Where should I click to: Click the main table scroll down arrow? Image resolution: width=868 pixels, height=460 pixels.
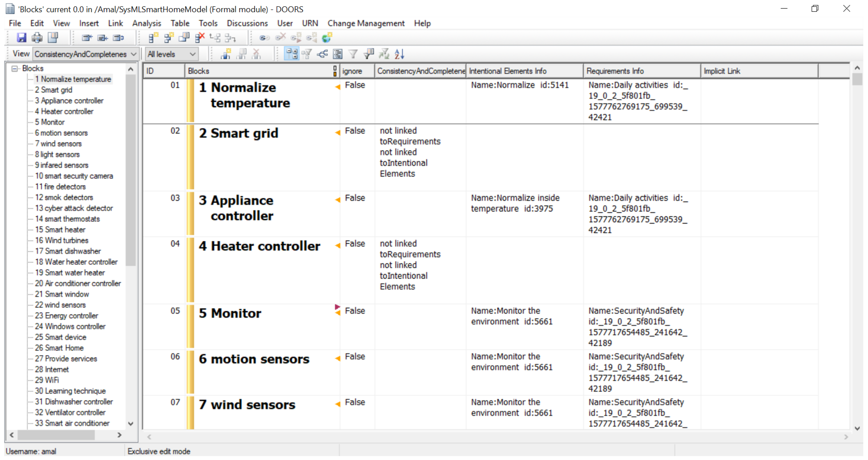click(x=857, y=429)
